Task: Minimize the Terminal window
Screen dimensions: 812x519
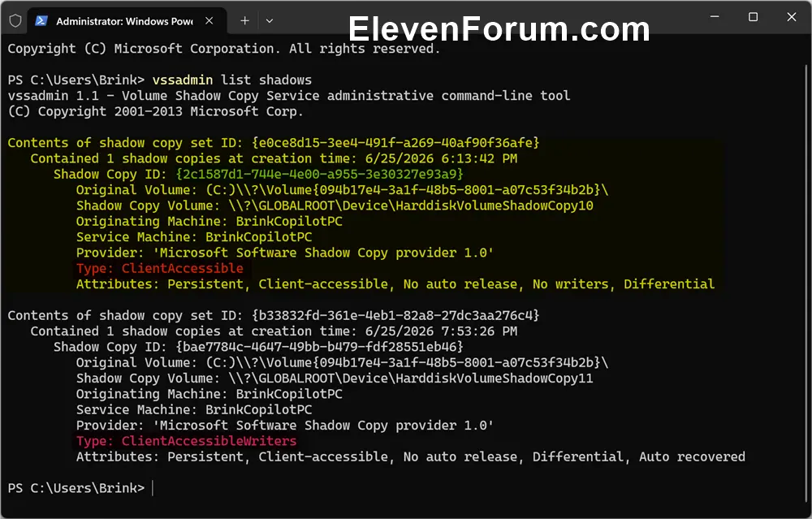Action: coord(715,17)
